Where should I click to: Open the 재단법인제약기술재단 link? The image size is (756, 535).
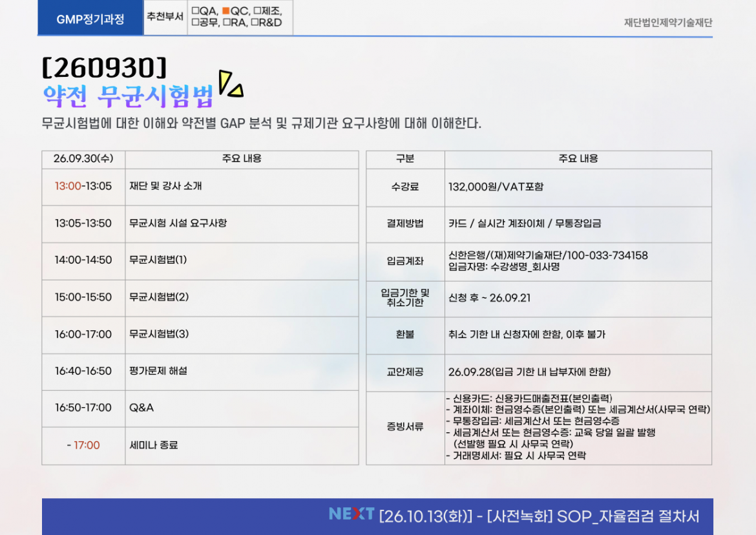667,23
